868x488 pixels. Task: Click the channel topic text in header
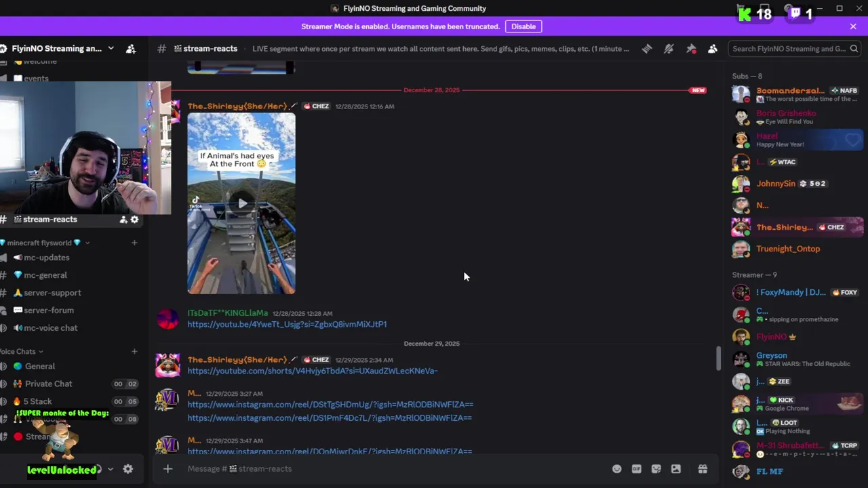441,49
